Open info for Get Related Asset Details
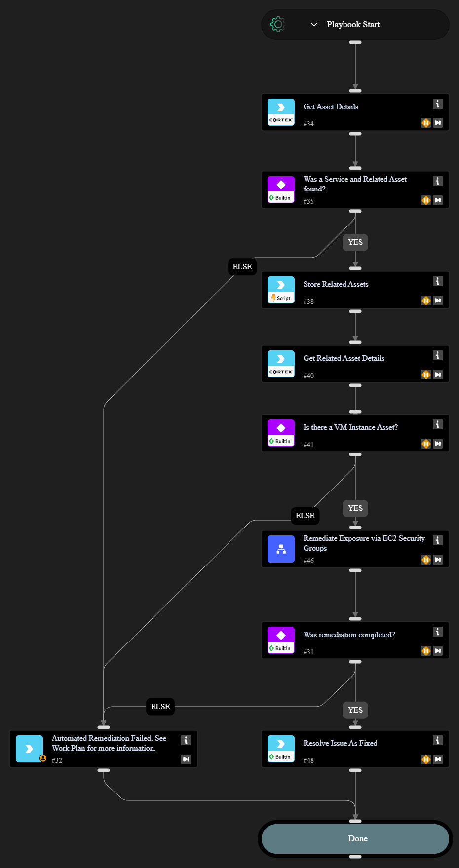 pos(438,355)
